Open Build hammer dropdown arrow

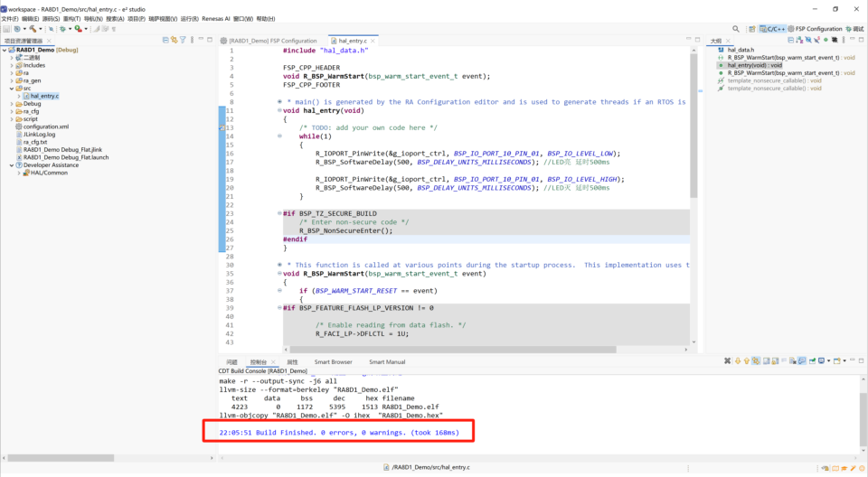(x=41, y=29)
